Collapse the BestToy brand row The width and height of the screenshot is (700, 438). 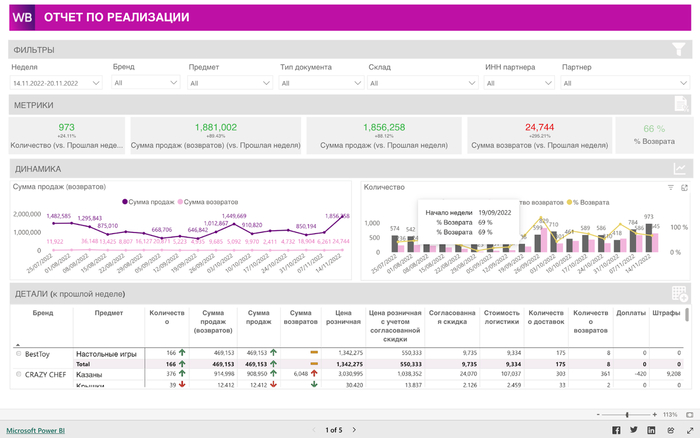point(18,353)
